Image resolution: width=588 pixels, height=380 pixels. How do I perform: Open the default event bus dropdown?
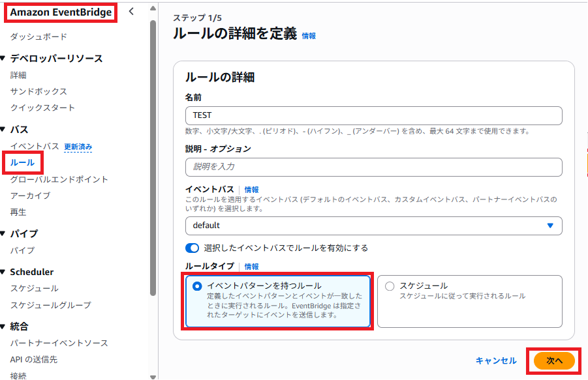[x=373, y=226]
